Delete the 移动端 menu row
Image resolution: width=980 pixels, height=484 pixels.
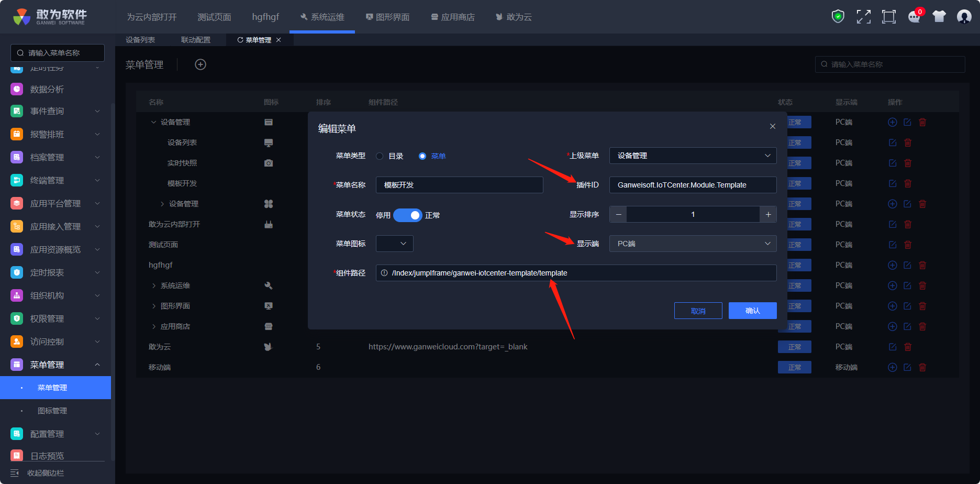[922, 367]
